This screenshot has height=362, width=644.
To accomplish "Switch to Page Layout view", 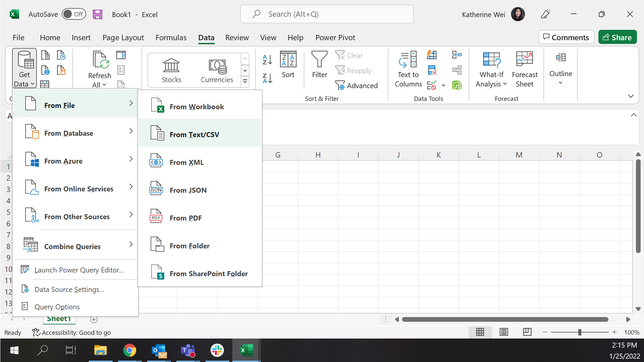I will click(504, 332).
